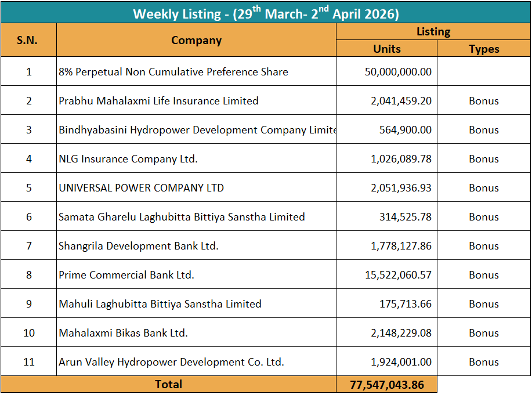Select the 77,547,043.86 total value cell
Screen dimensions: 532x394
386,385
